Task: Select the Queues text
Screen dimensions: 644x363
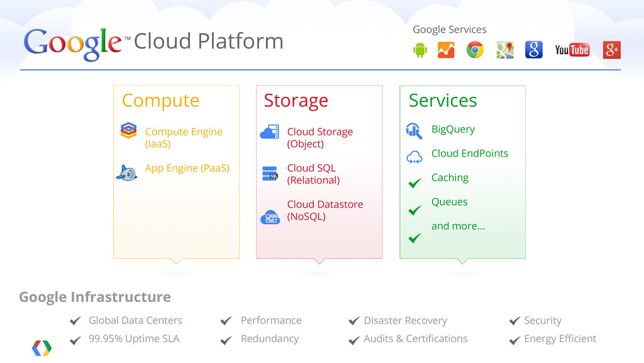Action: pos(449,202)
